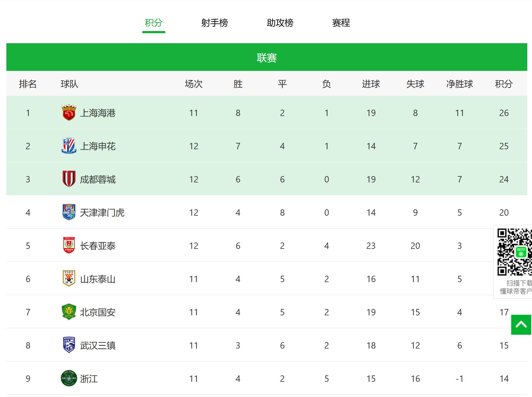Click the green 联赛 table header bar
This screenshot has width=532, height=397.
click(x=267, y=57)
